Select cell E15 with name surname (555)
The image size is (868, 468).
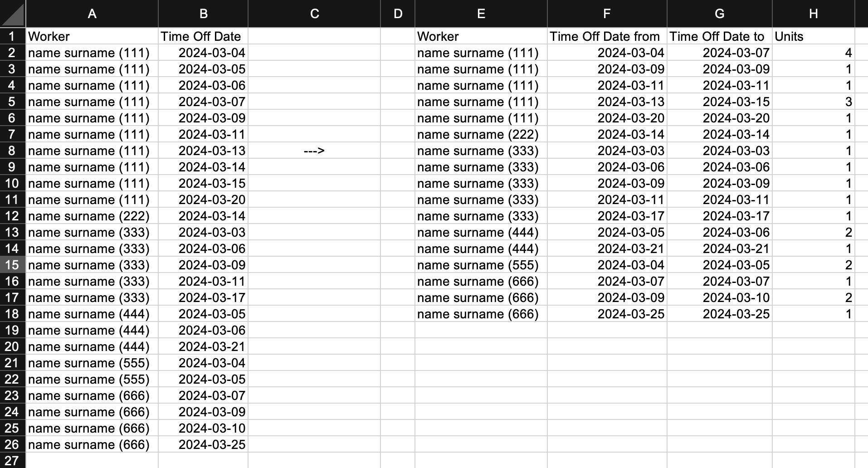click(481, 265)
